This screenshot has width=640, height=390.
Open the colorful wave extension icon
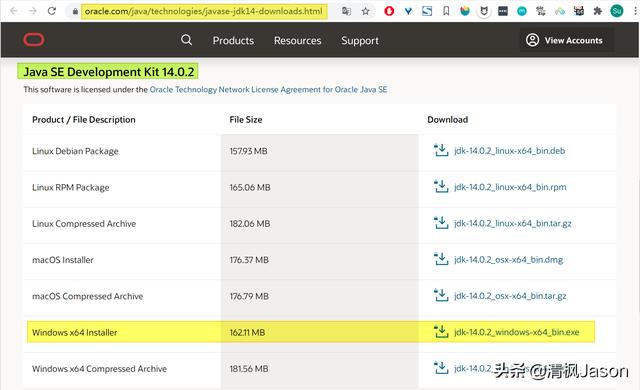point(465,11)
